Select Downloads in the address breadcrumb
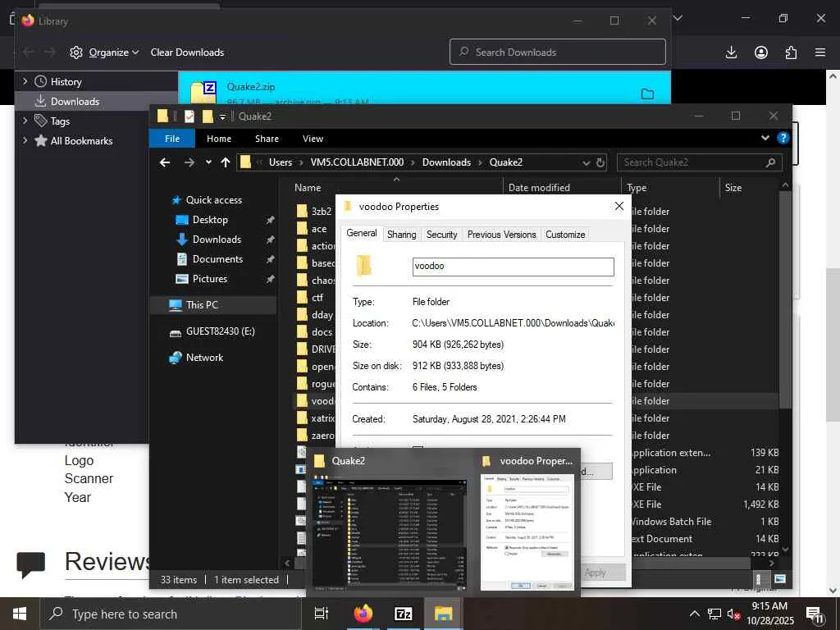This screenshot has height=630, width=840. click(446, 162)
